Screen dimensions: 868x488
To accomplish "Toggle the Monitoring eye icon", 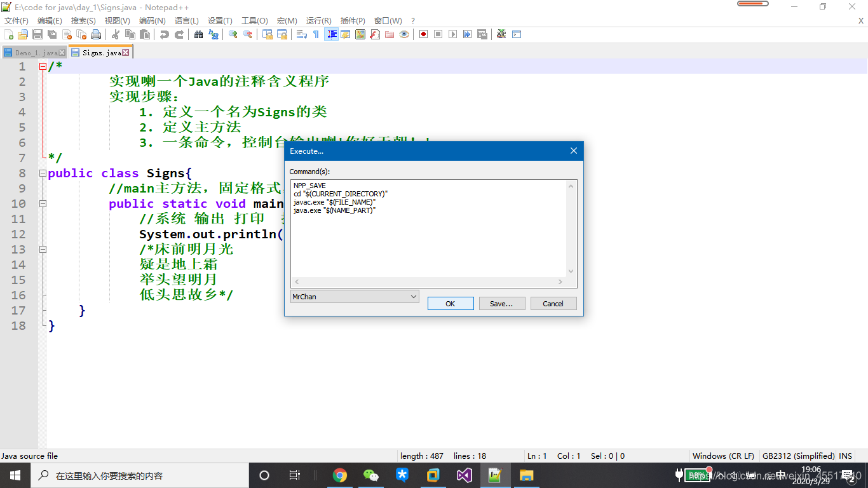I will point(404,34).
